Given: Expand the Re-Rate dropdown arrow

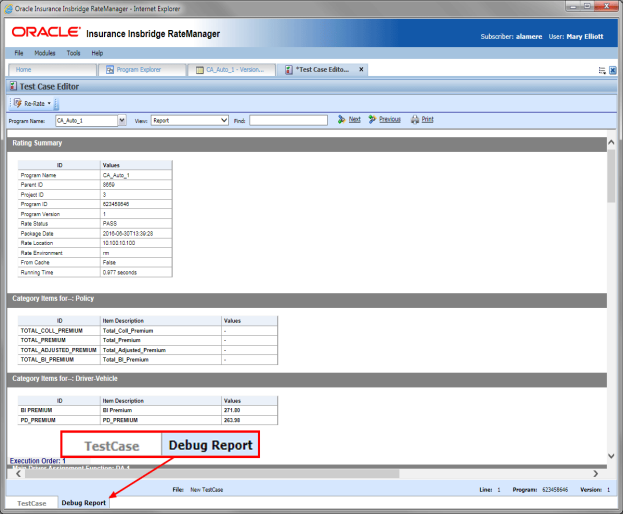Looking at the screenshot, I should [49, 103].
